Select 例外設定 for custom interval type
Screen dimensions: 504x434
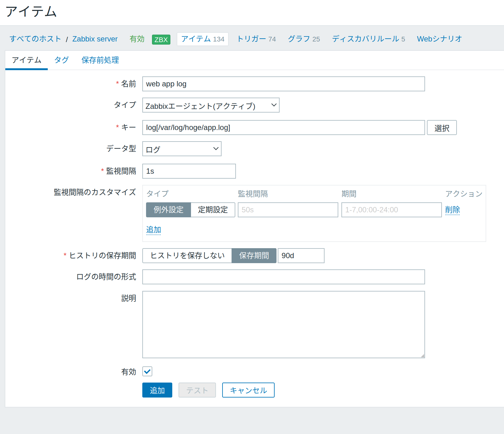pos(168,210)
